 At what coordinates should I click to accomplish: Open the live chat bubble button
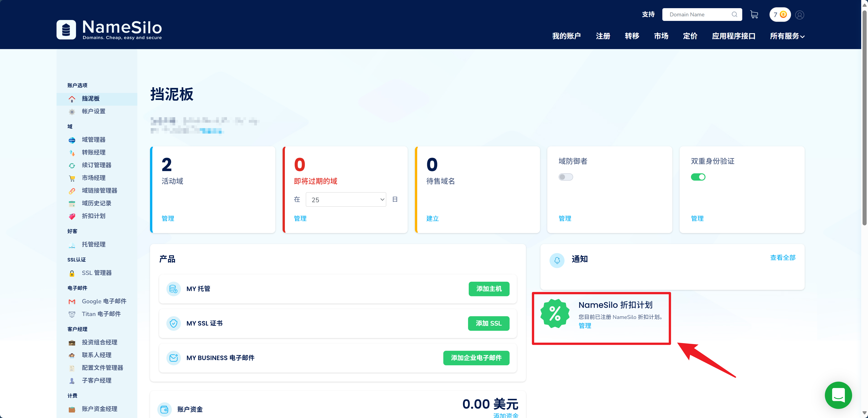click(838, 395)
